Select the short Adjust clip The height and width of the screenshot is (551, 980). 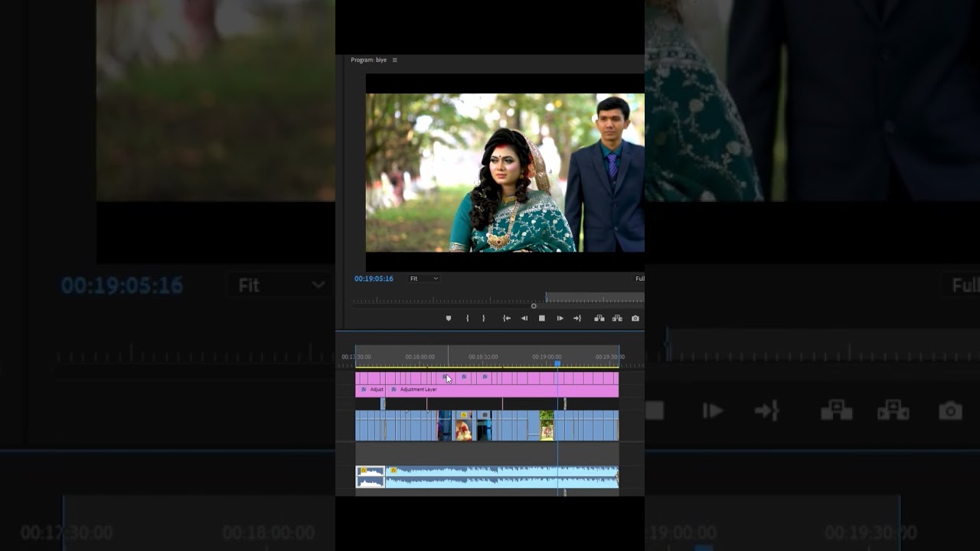point(371,390)
